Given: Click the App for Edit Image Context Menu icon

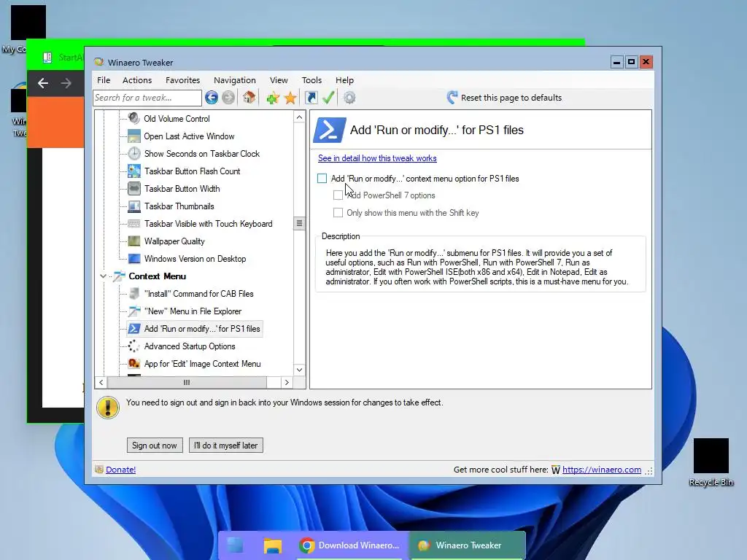Looking at the screenshot, I should [x=134, y=364].
